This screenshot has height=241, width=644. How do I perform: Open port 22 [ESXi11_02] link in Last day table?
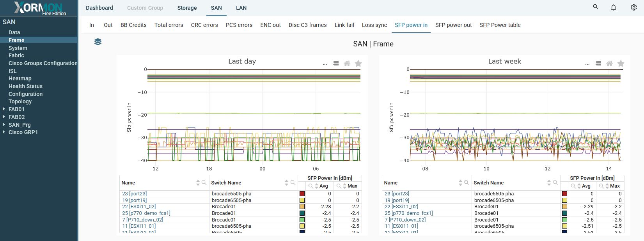pyautogui.click(x=138, y=207)
